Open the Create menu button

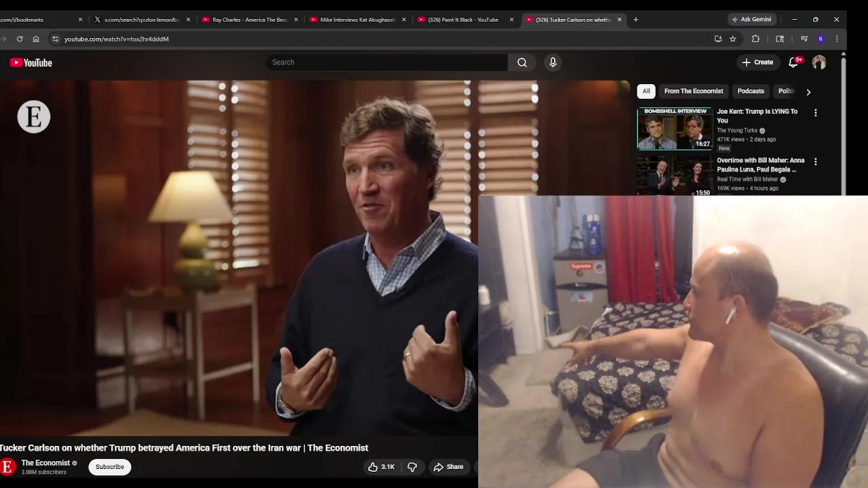[x=757, y=62]
